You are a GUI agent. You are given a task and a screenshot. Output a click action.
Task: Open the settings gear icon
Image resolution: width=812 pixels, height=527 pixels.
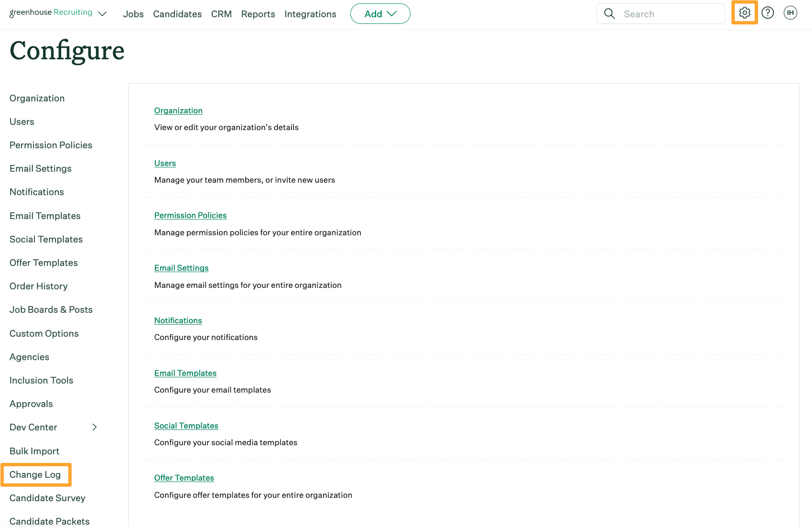744,12
